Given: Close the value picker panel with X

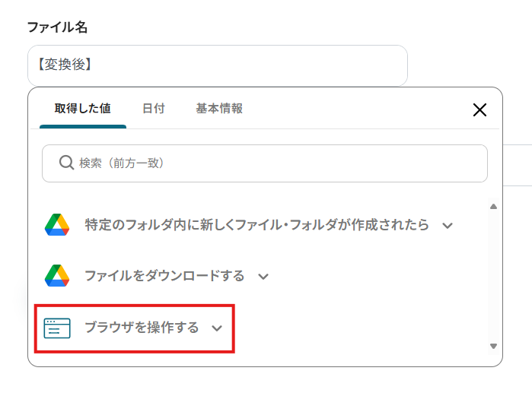Looking at the screenshot, I should 479,109.
